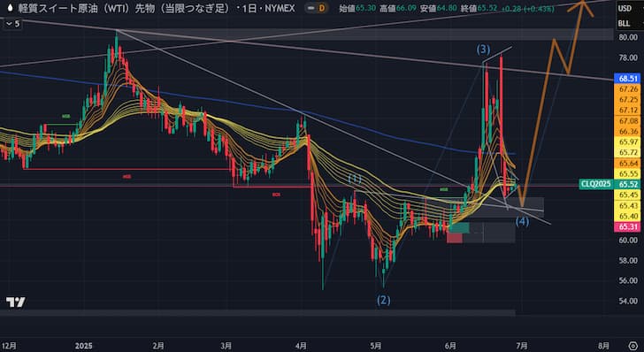Open chart settings gear icon
644x352 pixels.
pyautogui.click(x=632, y=345)
